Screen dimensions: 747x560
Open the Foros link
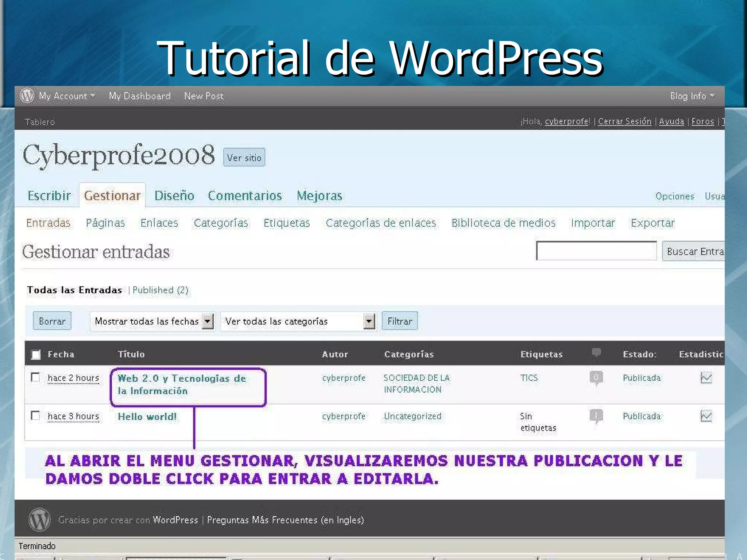(703, 121)
